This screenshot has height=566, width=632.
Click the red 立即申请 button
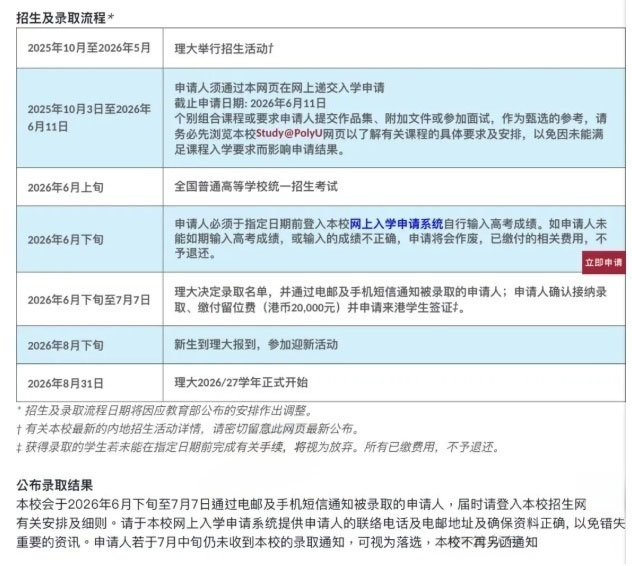pyautogui.click(x=603, y=262)
